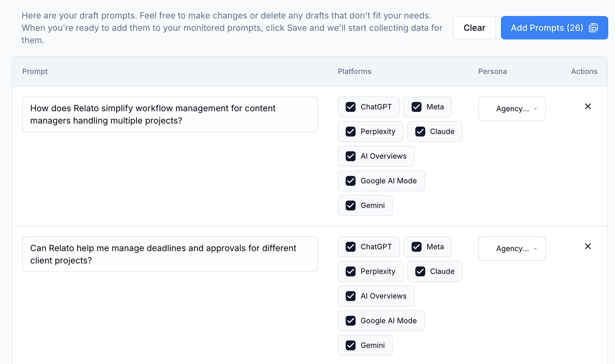
Task: Toggle Perplexity checkbox in the first prompt
Action: pos(351,131)
